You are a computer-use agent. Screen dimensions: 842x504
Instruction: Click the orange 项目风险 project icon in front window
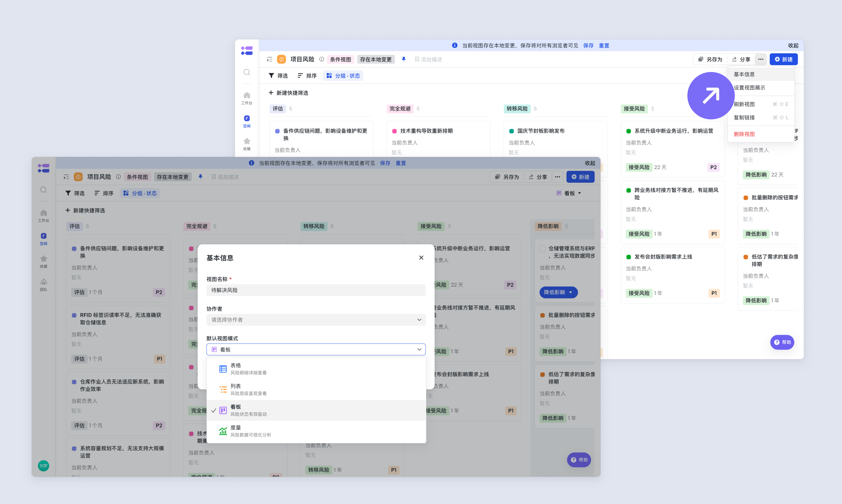(78, 177)
